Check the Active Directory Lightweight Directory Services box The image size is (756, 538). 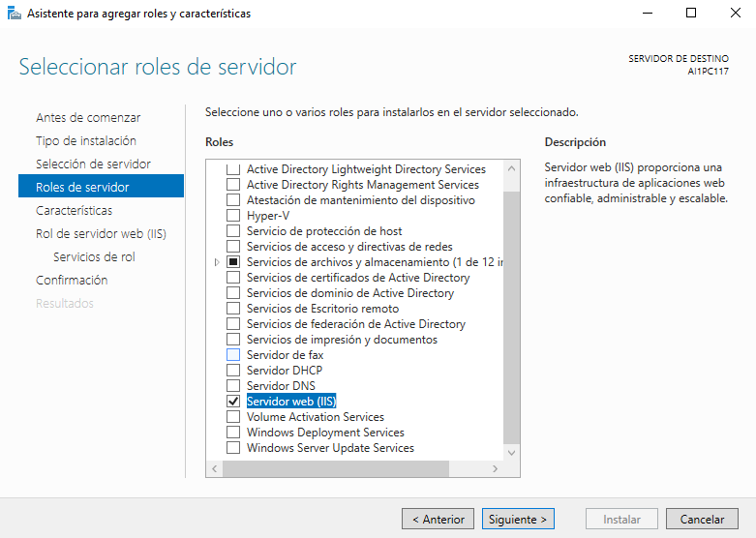233,169
